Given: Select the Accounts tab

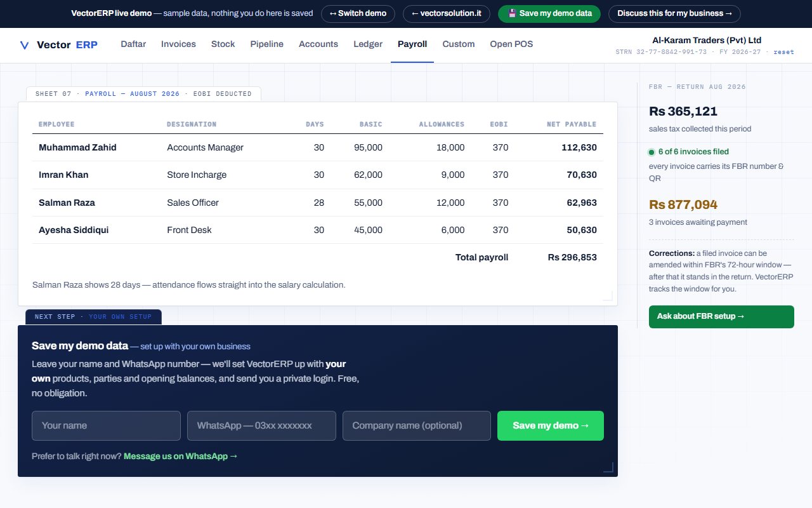Looking at the screenshot, I should [318, 44].
